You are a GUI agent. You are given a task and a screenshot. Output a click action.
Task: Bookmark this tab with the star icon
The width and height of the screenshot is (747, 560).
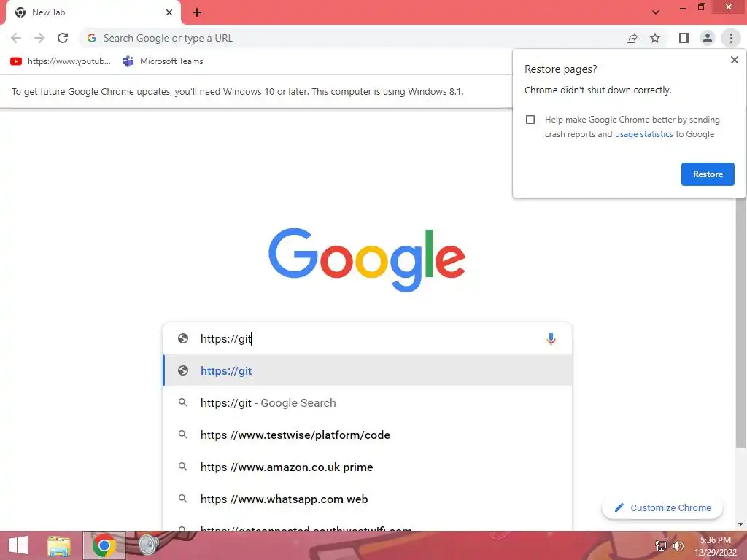(655, 38)
